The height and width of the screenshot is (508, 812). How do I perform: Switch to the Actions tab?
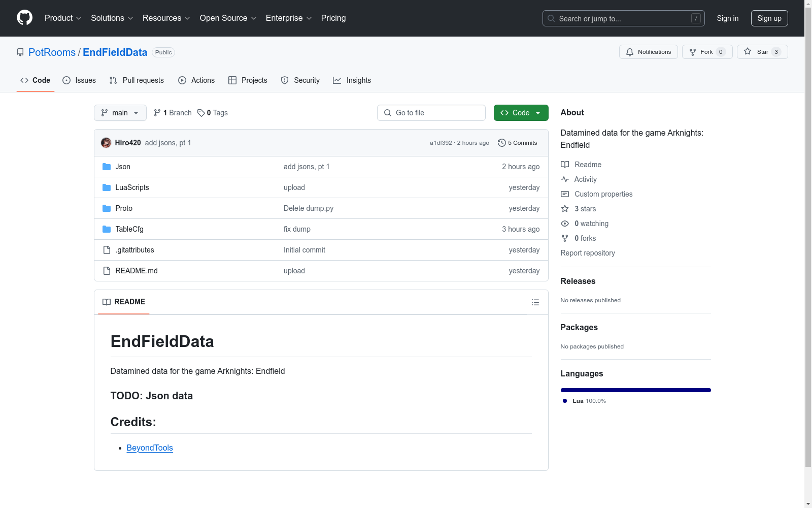[x=196, y=80]
